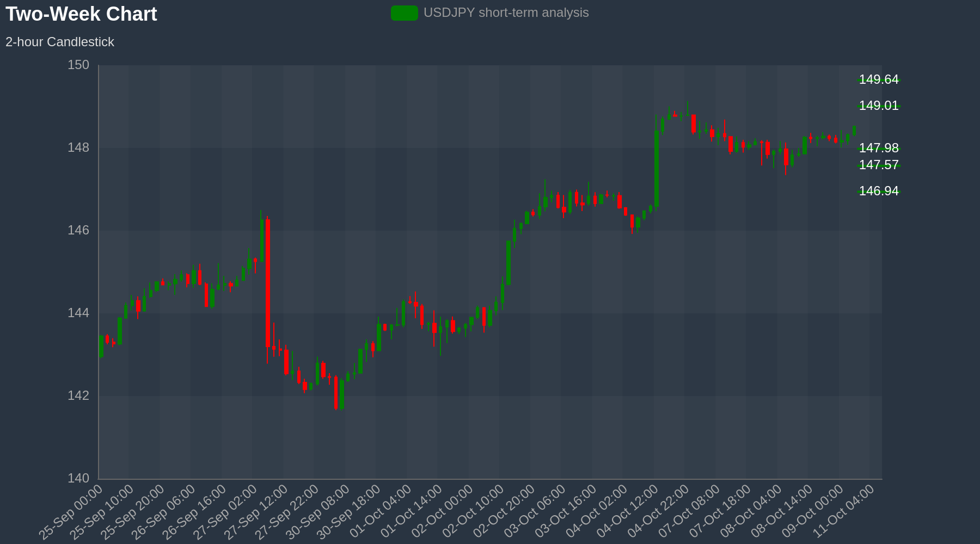Click the tall green 04-Oct 12:00 breakout candle

click(x=657, y=169)
